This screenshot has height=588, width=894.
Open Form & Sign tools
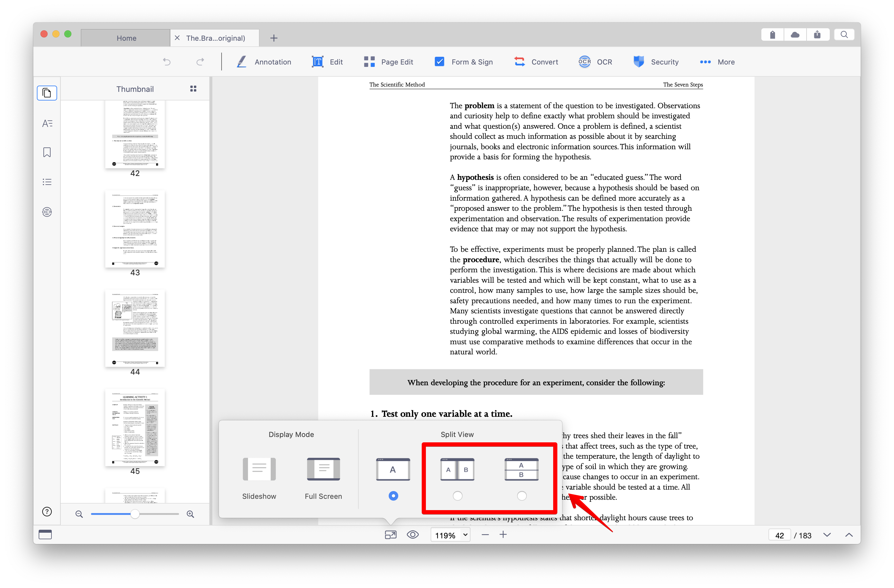point(464,62)
